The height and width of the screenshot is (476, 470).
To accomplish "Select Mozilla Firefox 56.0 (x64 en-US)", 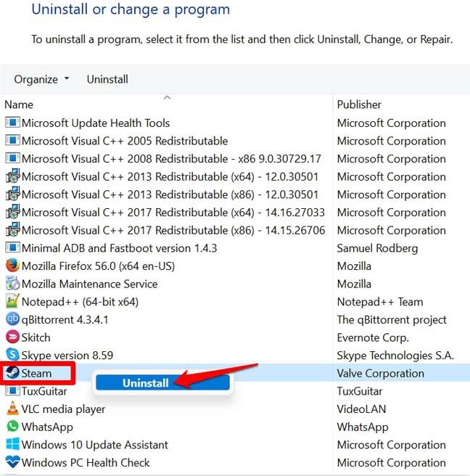I will 98,266.
